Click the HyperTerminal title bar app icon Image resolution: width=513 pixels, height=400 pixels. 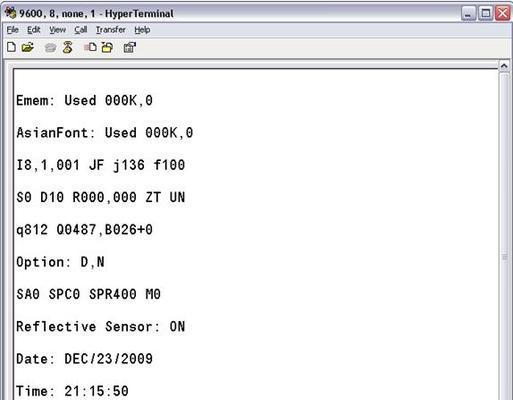click(11, 13)
